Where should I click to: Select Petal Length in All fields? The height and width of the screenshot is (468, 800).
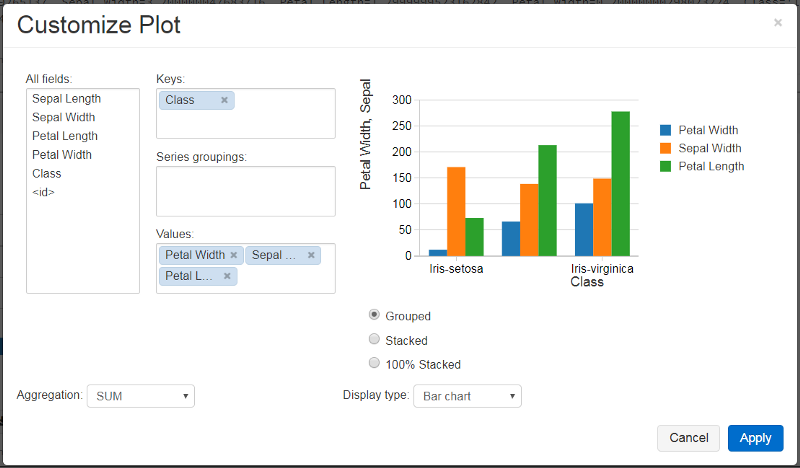click(65, 136)
